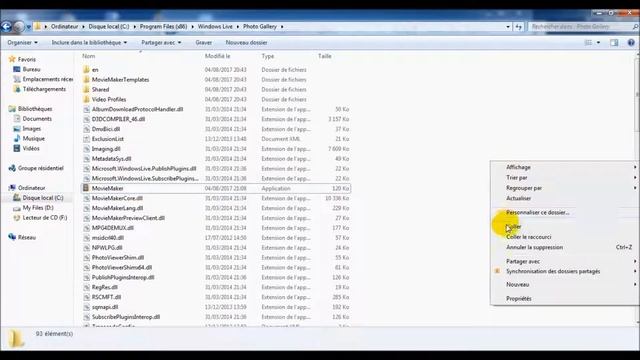The width and height of the screenshot is (640, 360).
Task: Sort by the Nom column header
Action: [x=89, y=56]
